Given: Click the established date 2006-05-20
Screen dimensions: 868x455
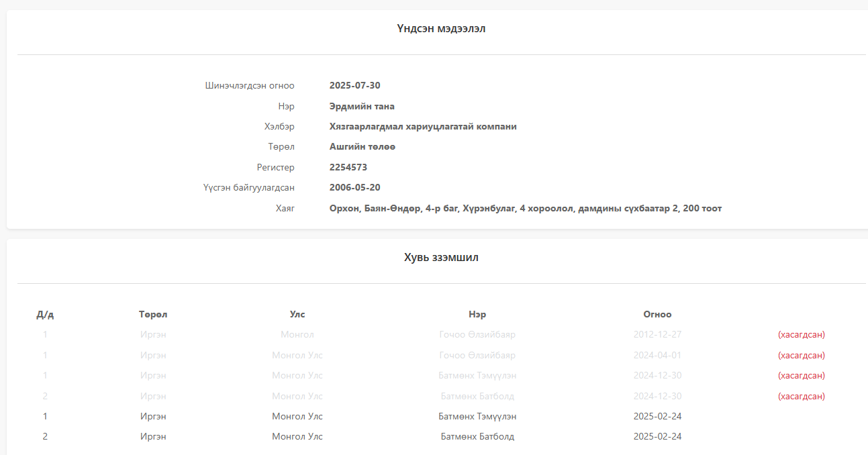Looking at the screenshot, I should 354,187.
